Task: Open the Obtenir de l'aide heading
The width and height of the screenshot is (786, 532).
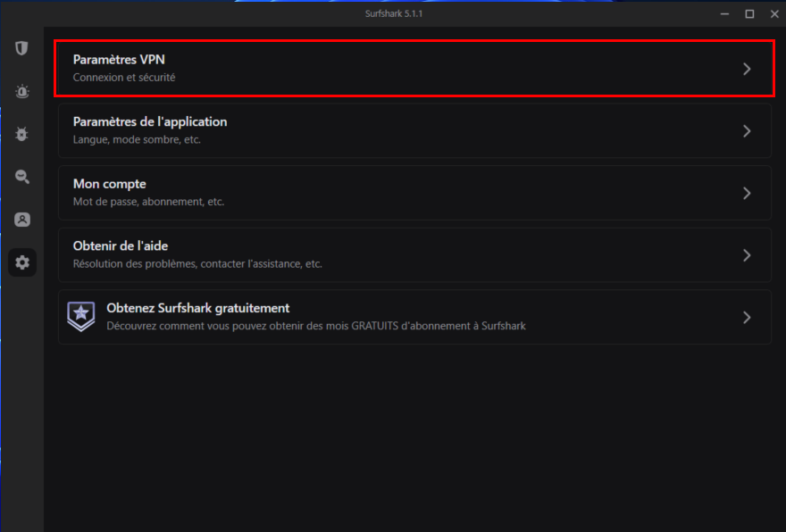Action: 121,246
